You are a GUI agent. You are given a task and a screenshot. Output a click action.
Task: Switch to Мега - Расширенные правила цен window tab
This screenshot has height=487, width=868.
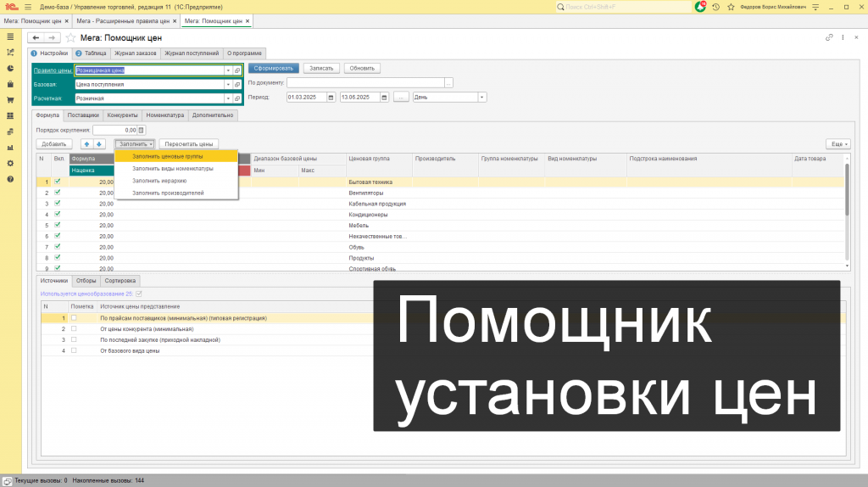point(123,21)
